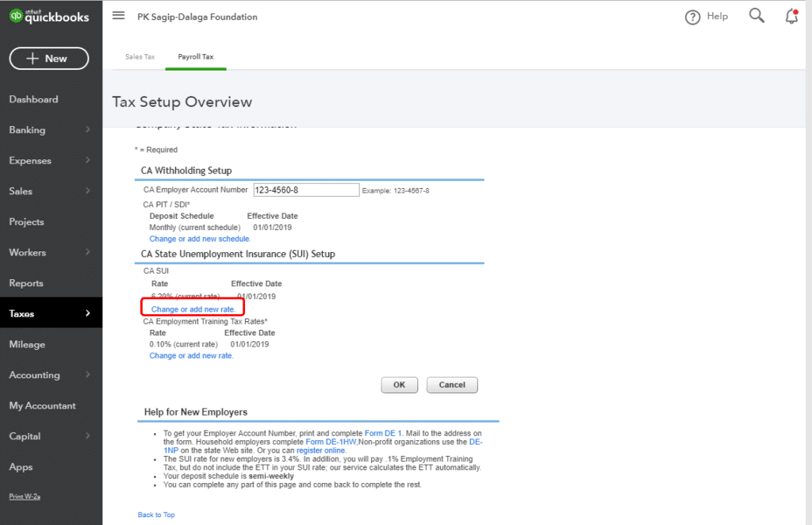Expand the Capital sidebar chevron
Viewport: 812px width, 525px height.
(x=87, y=435)
